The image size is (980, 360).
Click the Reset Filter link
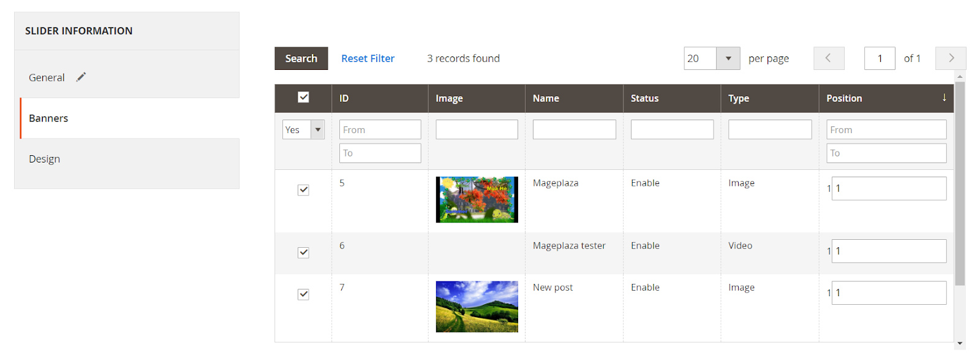click(x=367, y=58)
